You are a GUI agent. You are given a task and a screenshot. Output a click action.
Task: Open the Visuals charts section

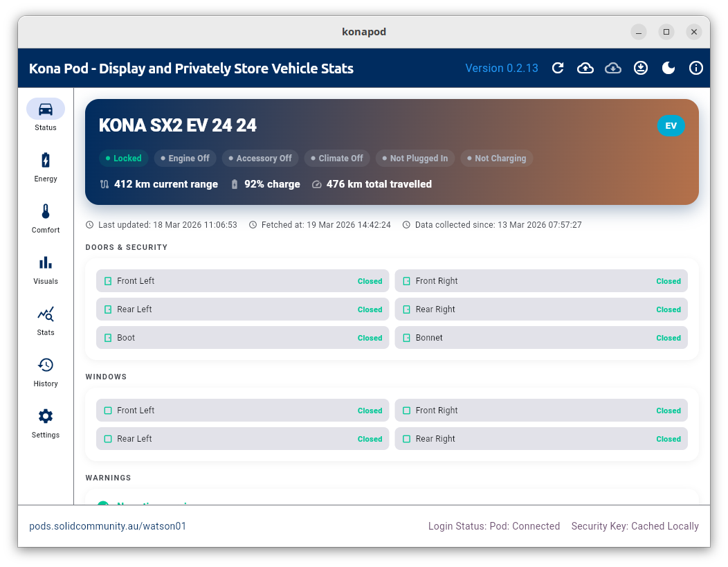pos(45,269)
